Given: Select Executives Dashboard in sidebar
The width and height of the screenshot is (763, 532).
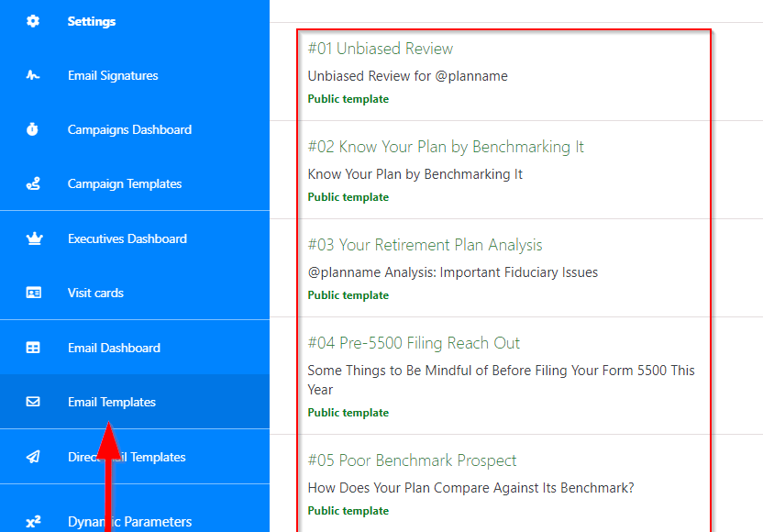Looking at the screenshot, I should coord(127,238).
